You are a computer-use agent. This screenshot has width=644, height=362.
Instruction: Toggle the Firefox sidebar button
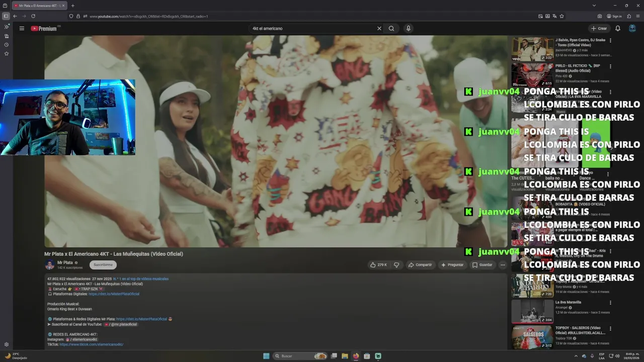[6, 16]
